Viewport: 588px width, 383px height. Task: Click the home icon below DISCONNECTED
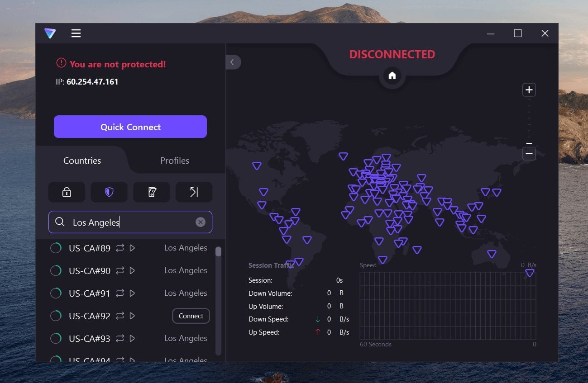point(392,76)
